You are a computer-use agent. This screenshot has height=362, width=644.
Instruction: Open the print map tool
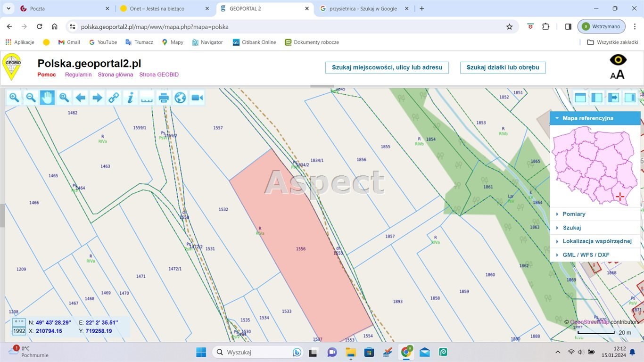click(163, 98)
